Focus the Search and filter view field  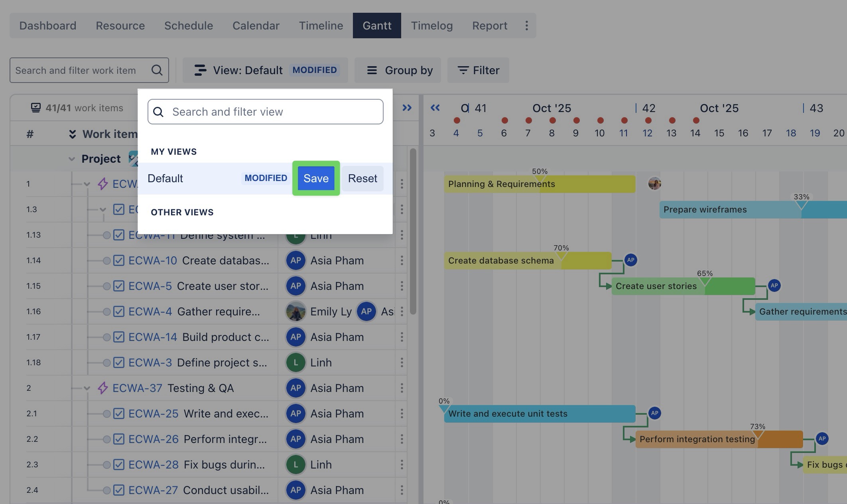pos(275,112)
